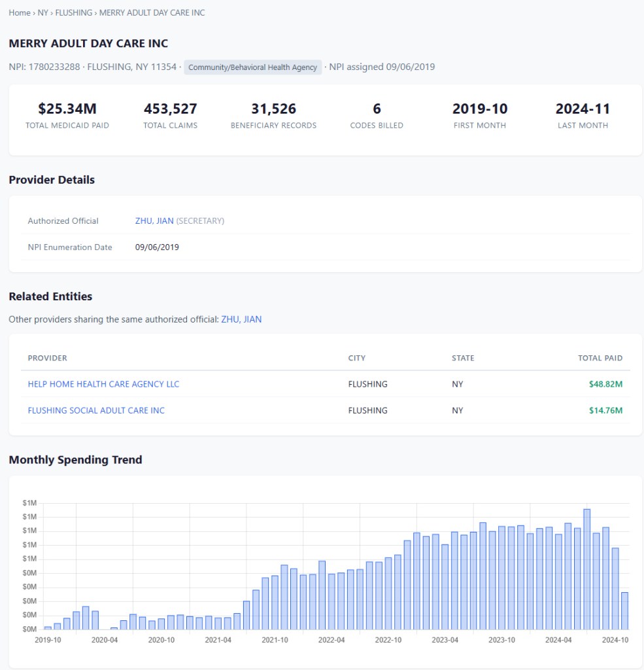Open FLUSHING SOCIAL ADULT CARE INC provider

(x=96, y=410)
